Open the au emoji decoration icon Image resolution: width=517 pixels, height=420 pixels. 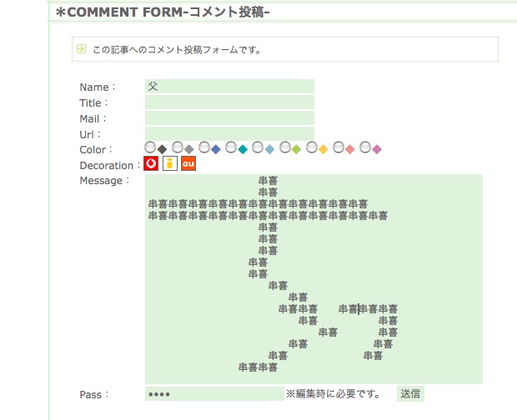tap(188, 164)
